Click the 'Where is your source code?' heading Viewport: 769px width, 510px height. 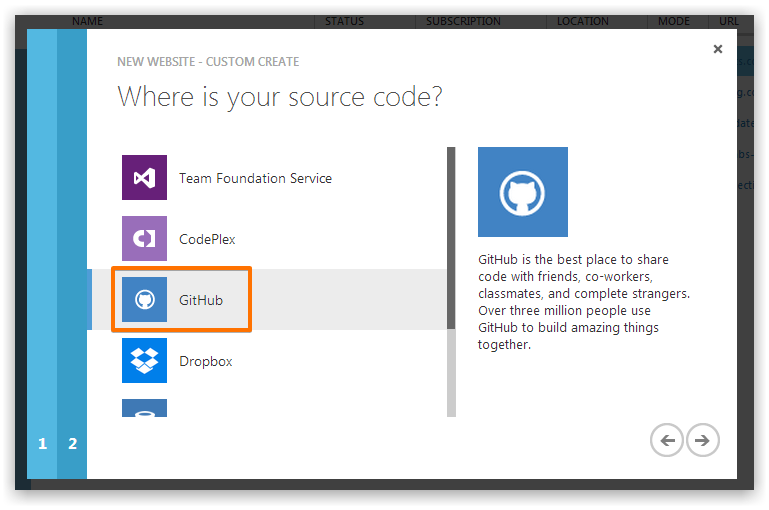(280, 97)
